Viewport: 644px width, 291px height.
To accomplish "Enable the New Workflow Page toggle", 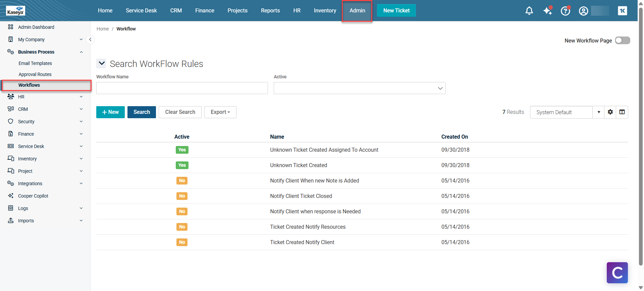I will click(x=622, y=41).
